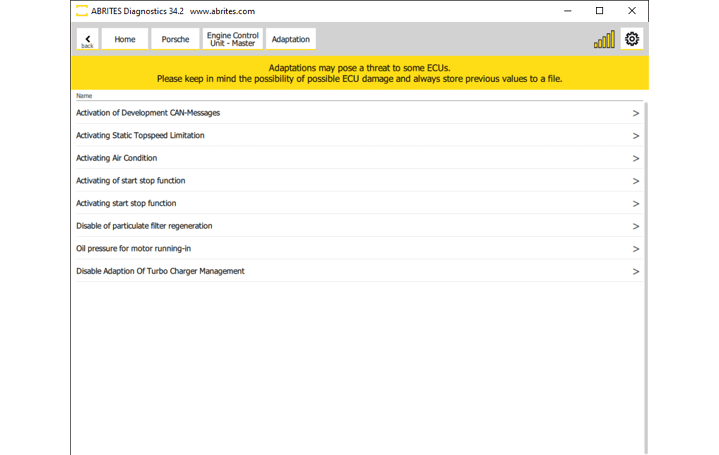The image size is (719, 455).
Task: Open arrow beside Activating start stop function
Action: click(635, 204)
